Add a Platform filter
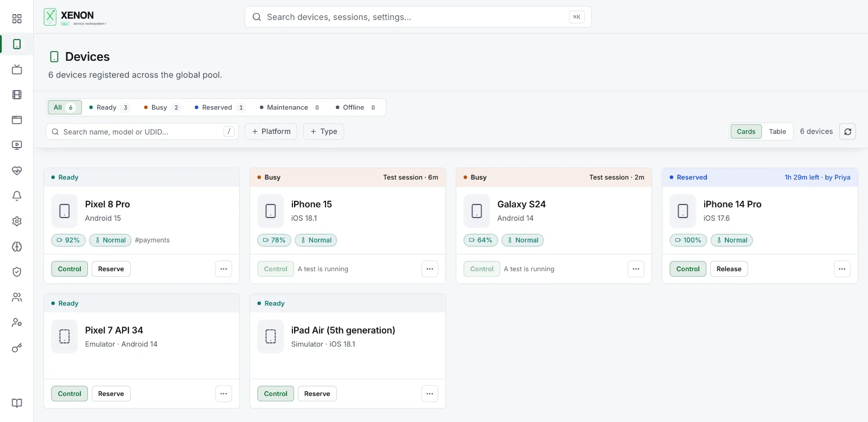The height and width of the screenshot is (422, 868). (x=271, y=132)
